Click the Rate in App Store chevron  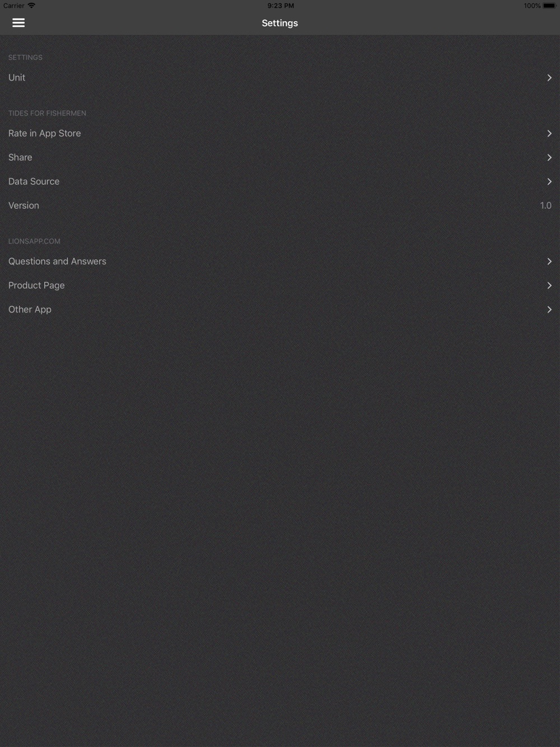coord(549,133)
